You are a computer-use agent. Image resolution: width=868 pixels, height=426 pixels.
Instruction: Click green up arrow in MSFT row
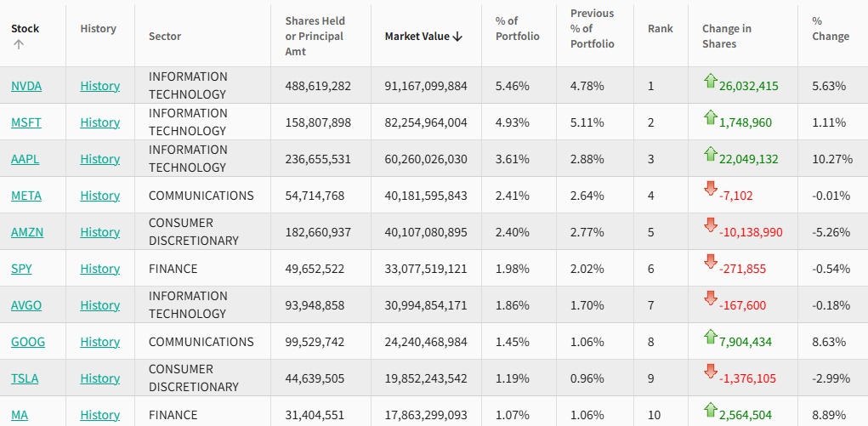[x=711, y=117]
